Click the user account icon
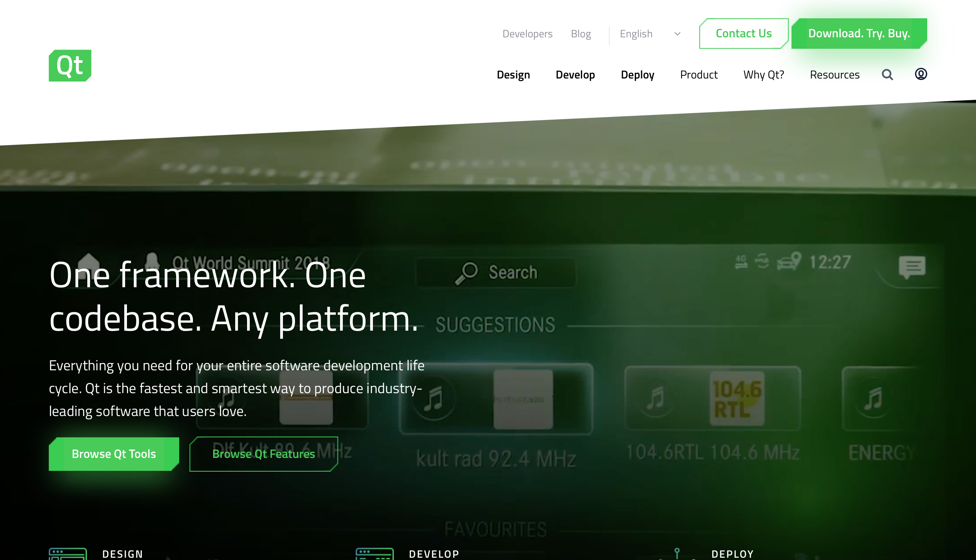Viewport: 976px width, 560px height. (921, 74)
